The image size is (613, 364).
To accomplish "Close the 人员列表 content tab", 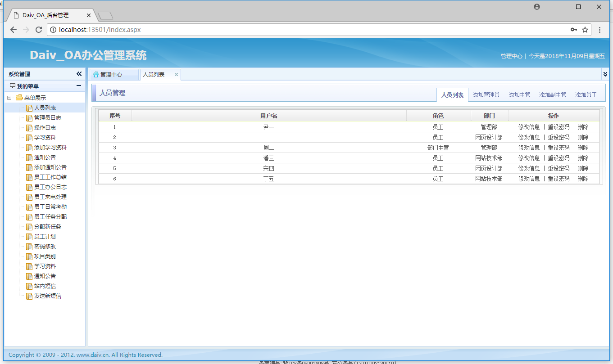I will point(176,75).
